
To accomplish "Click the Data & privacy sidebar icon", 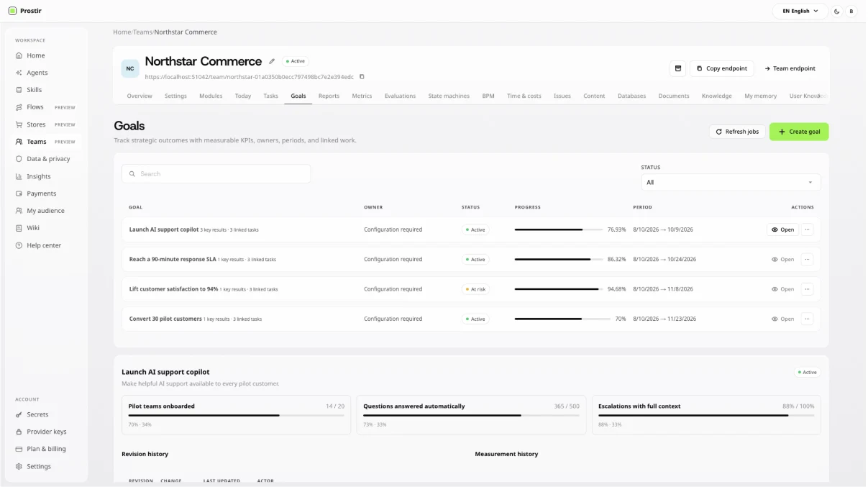I will [x=19, y=159].
